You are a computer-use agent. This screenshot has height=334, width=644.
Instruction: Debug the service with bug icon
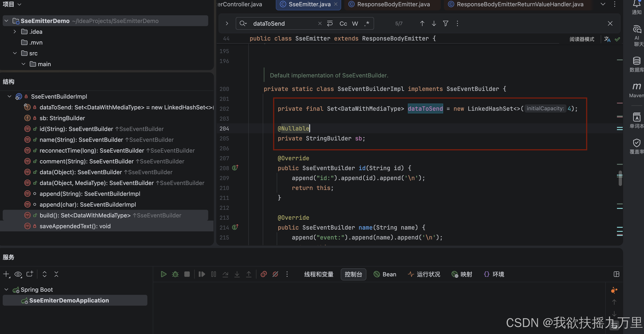click(175, 274)
